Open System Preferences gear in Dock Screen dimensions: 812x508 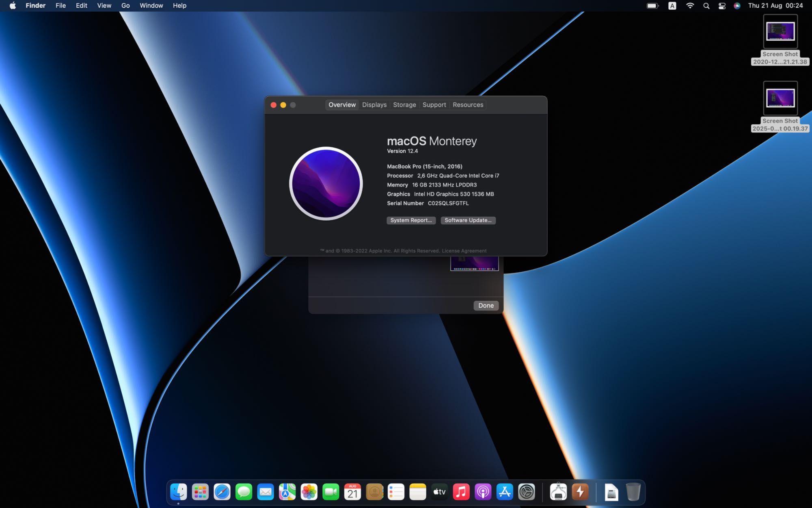tap(527, 492)
